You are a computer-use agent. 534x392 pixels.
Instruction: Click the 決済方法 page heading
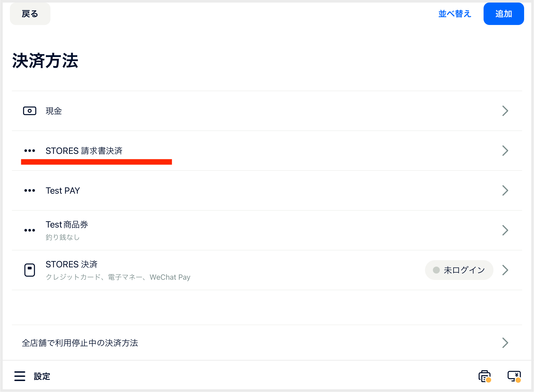45,60
